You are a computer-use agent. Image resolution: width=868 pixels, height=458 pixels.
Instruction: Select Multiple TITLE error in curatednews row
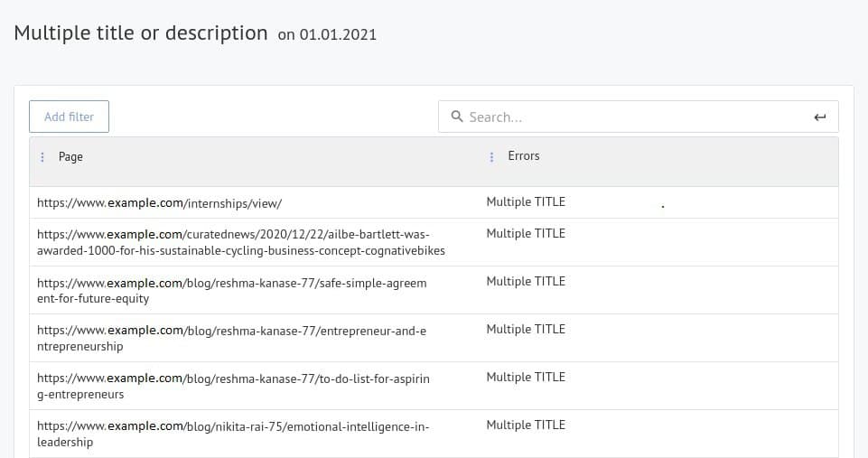click(526, 233)
